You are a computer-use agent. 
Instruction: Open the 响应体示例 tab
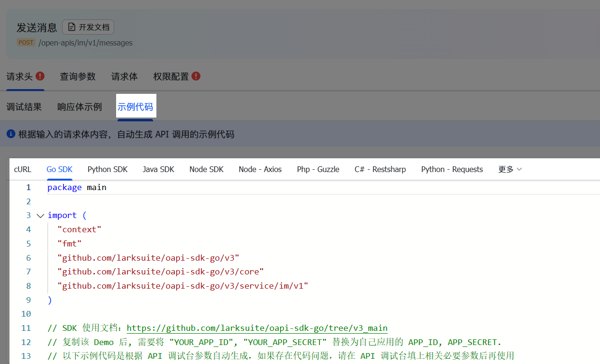(80, 107)
